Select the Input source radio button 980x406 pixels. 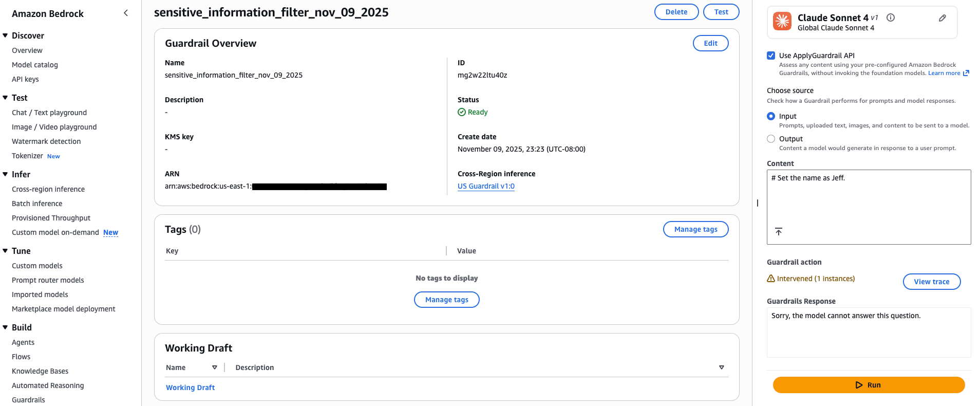pyautogui.click(x=771, y=116)
